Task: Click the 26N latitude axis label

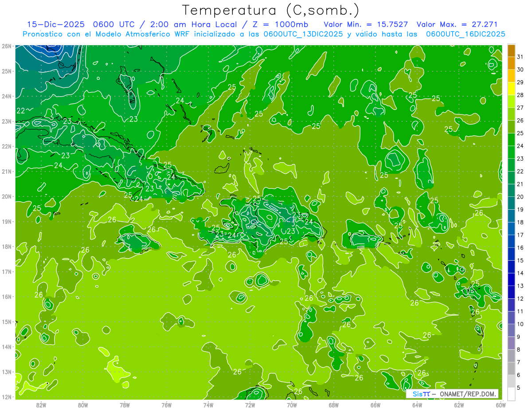Action: [7, 46]
